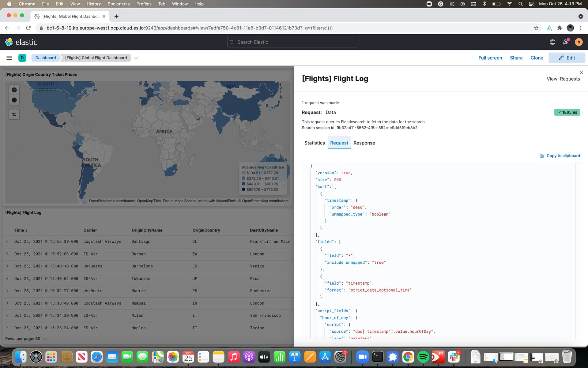Focus the Search Elastic input field

[292, 42]
